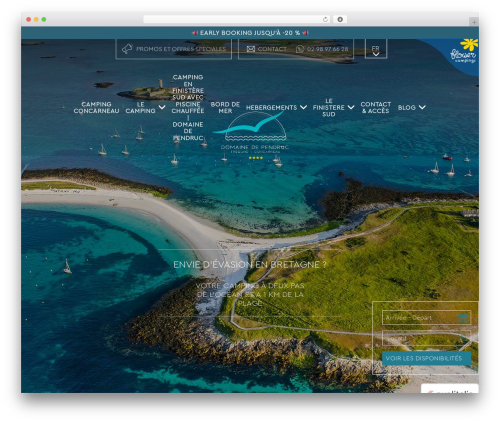Open Bord de Mer menu item

click(225, 107)
